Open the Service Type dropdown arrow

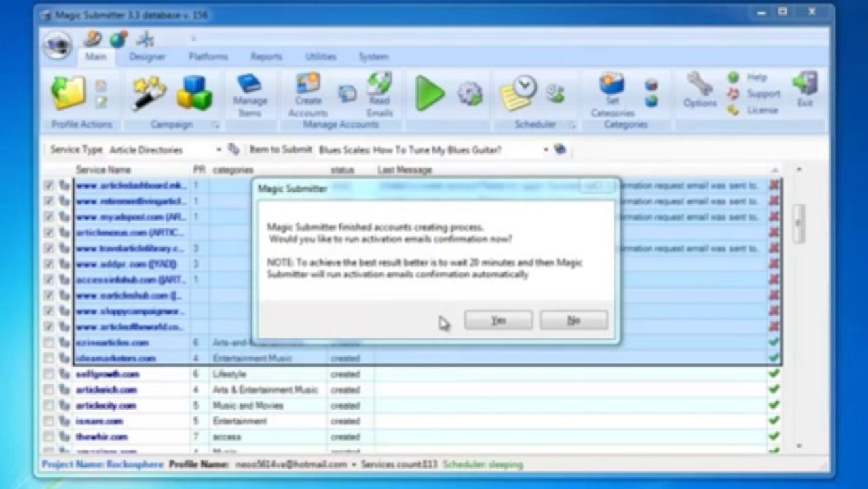(x=219, y=149)
